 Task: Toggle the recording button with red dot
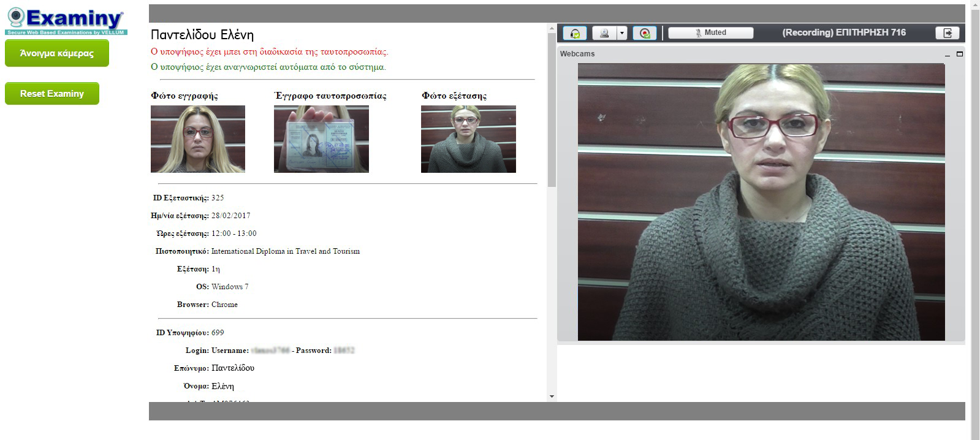645,33
